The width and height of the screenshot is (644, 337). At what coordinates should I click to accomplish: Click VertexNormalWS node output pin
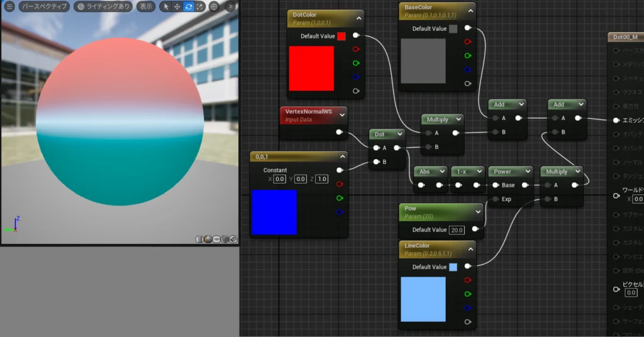coord(339,132)
